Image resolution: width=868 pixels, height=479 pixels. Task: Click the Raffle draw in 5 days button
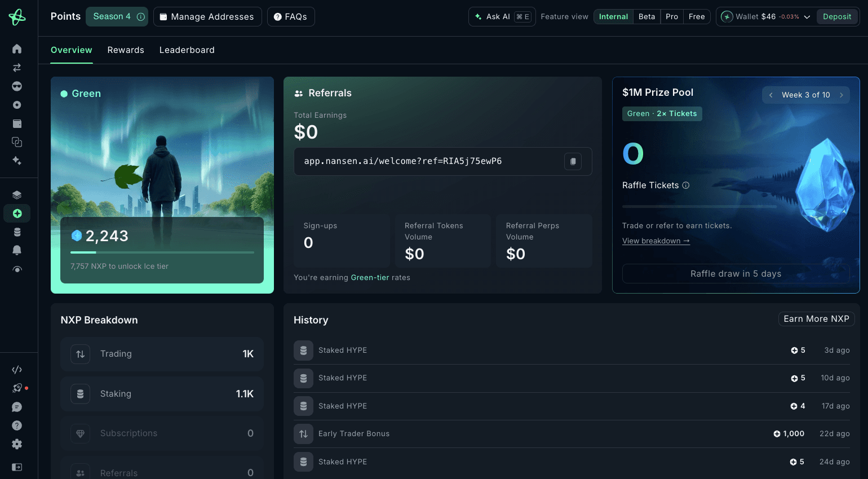(x=736, y=274)
